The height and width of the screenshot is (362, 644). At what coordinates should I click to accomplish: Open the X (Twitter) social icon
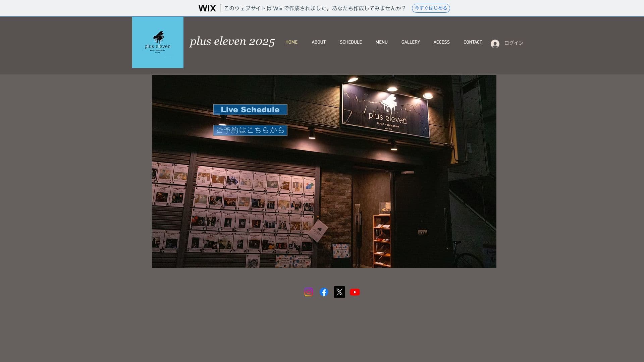point(339,292)
